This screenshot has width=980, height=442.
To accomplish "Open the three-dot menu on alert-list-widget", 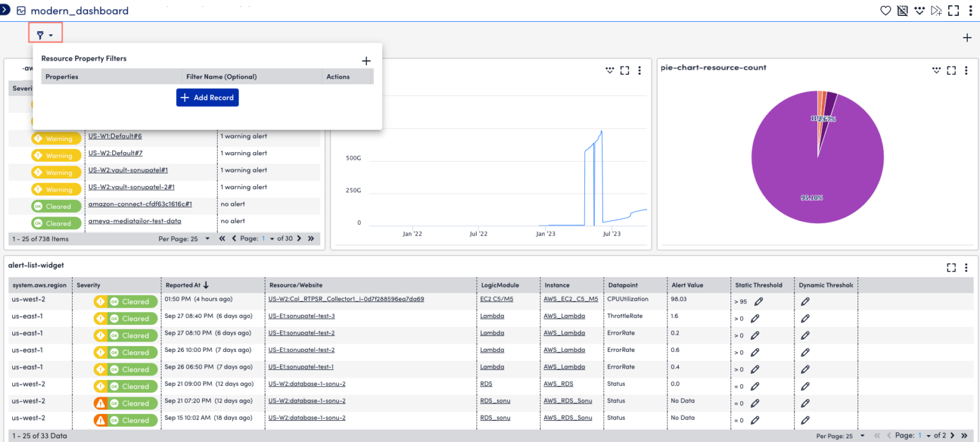I will pyautogui.click(x=967, y=268).
